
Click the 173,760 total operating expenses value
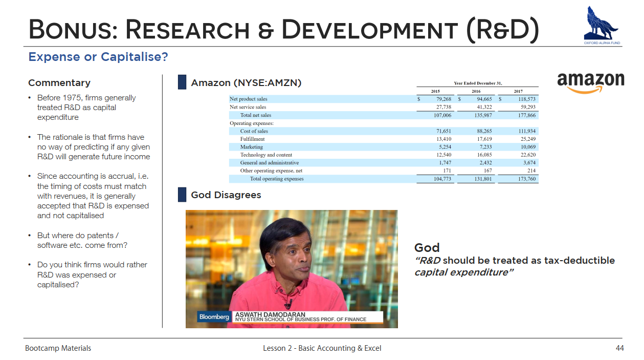[526, 179]
